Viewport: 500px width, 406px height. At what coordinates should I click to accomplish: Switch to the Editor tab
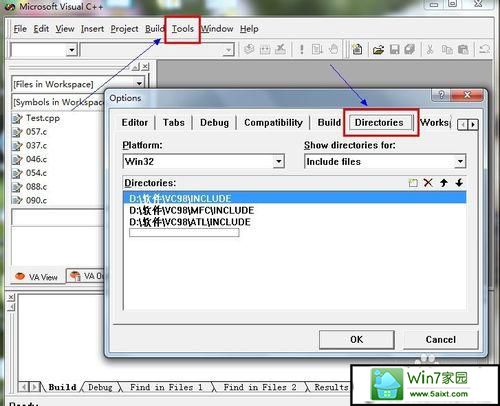tap(135, 123)
